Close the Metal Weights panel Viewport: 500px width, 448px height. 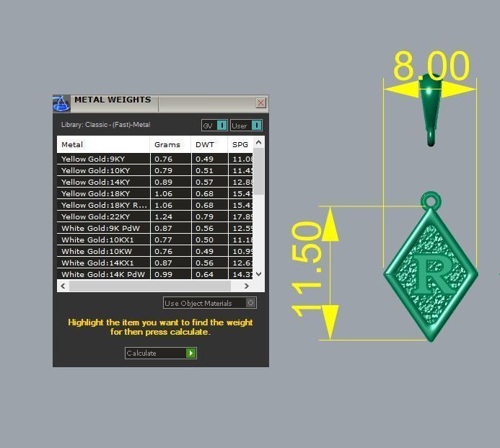click(261, 102)
